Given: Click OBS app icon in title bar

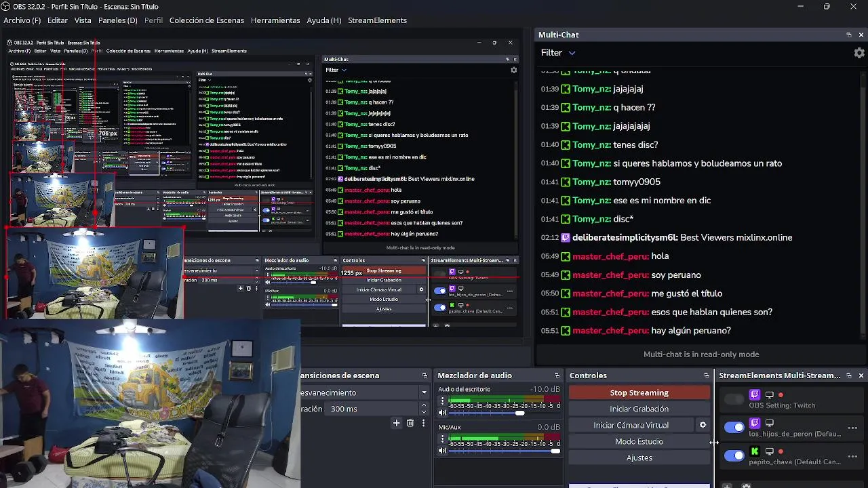Looking at the screenshot, I should [x=6, y=6].
